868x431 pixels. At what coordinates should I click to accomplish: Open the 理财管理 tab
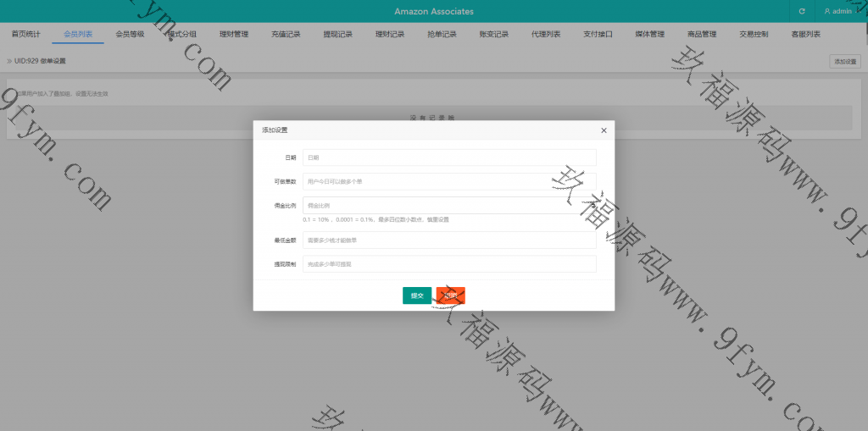coord(234,35)
